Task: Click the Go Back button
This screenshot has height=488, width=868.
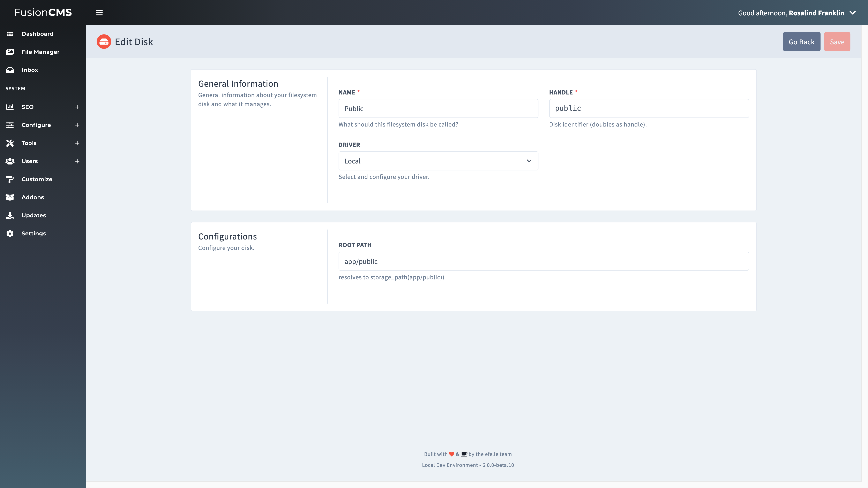Action: (x=801, y=42)
